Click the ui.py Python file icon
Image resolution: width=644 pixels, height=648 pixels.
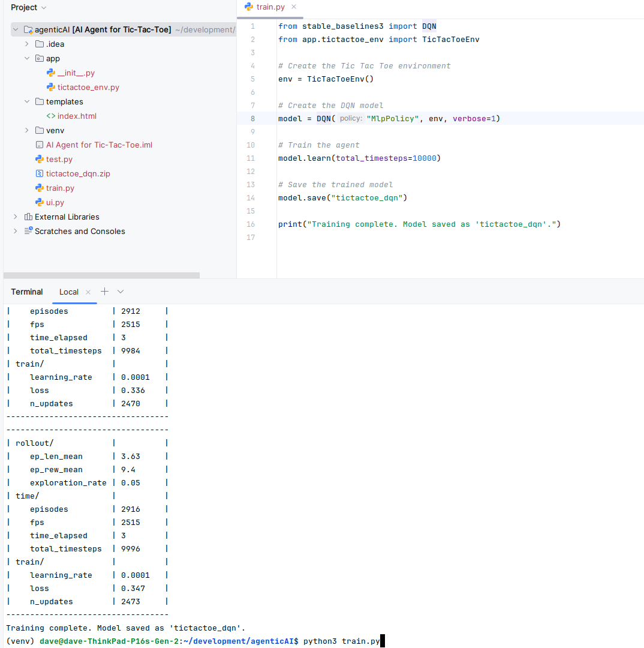point(40,203)
